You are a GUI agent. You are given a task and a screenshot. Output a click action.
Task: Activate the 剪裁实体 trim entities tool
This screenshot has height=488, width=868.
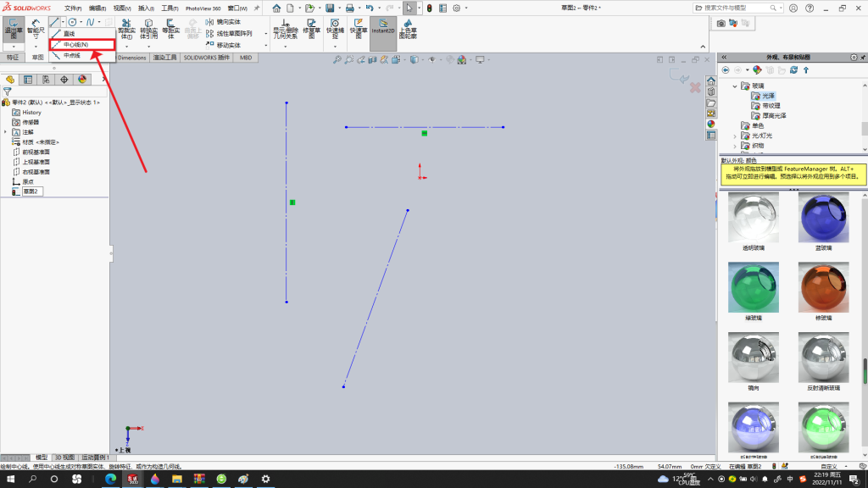tap(126, 30)
